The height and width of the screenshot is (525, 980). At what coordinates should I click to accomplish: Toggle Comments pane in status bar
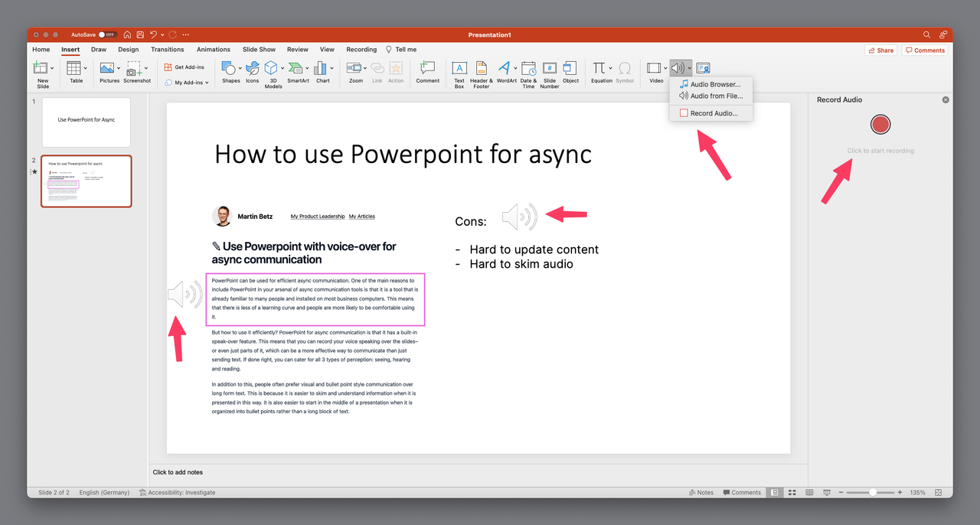pos(741,492)
